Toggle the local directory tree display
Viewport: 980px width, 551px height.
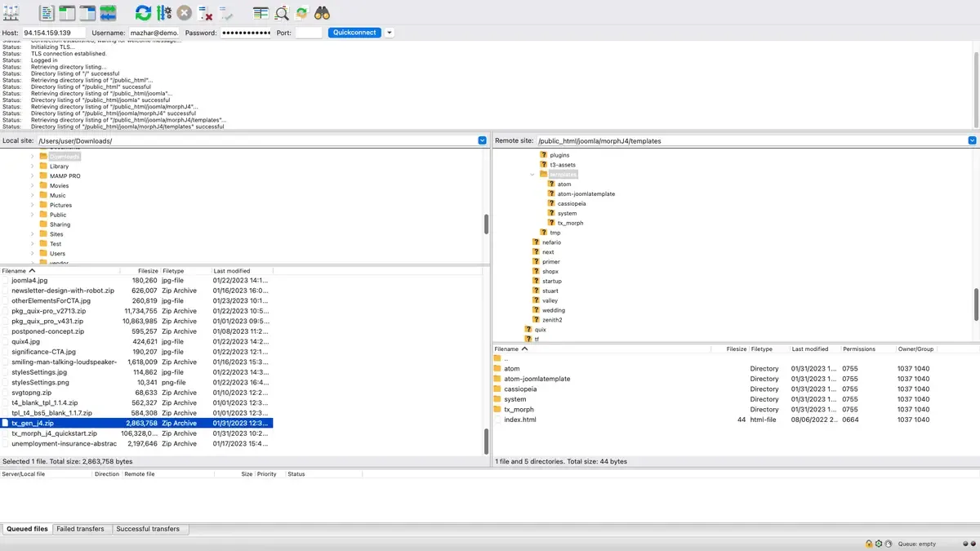click(x=67, y=13)
